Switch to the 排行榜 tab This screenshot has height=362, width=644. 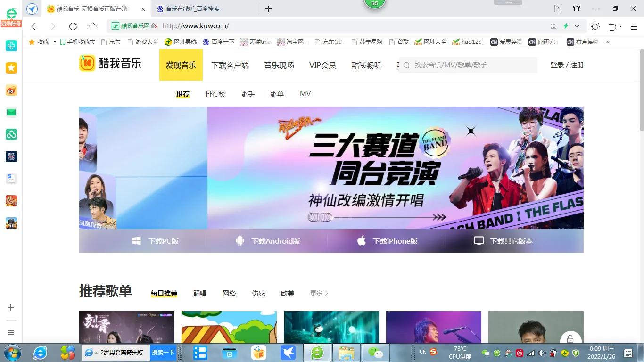point(215,93)
